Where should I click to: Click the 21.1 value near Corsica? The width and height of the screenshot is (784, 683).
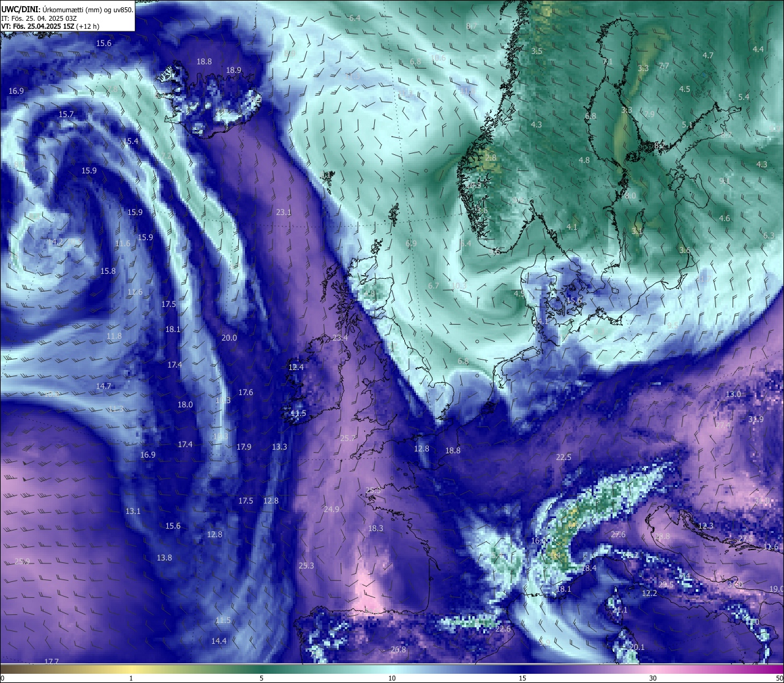coord(620,611)
